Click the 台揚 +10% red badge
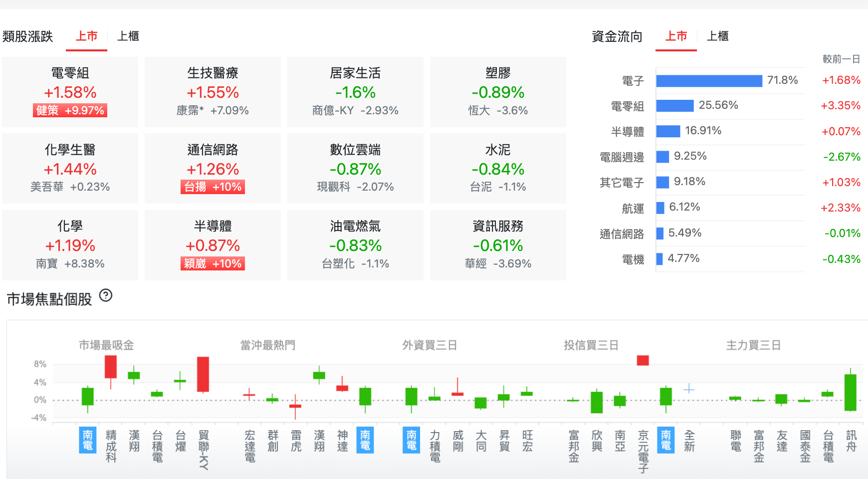868x479 pixels. pyautogui.click(x=213, y=187)
